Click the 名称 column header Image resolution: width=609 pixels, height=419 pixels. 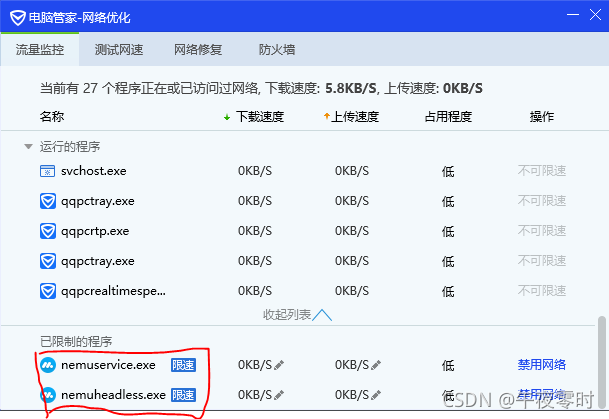coord(52,116)
